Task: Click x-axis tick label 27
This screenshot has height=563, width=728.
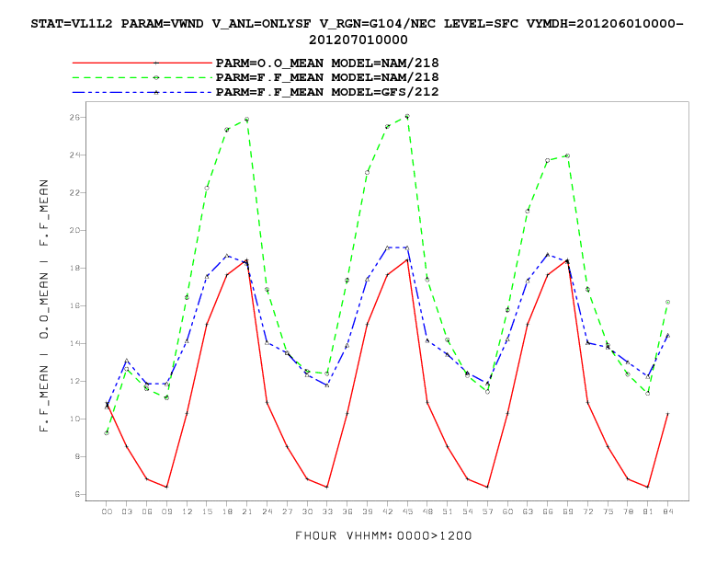Action: tap(287, 511)
